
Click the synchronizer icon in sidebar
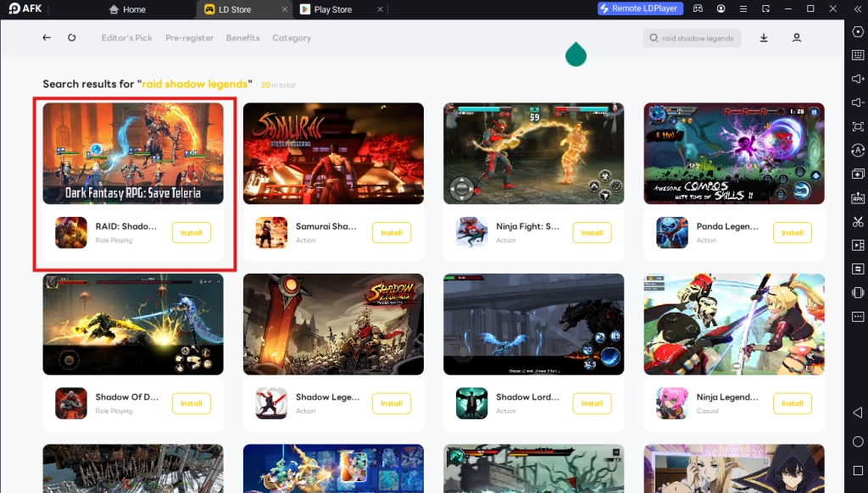(x=858, y=269)
